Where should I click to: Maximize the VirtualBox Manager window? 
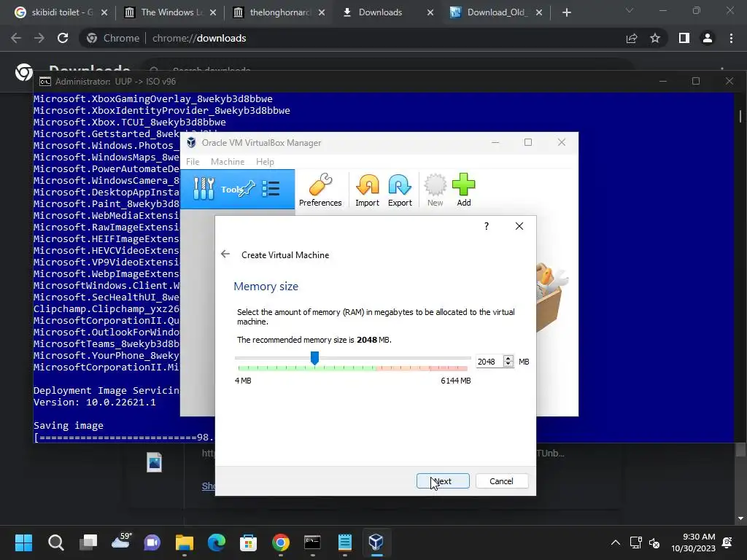pos(528,142)
